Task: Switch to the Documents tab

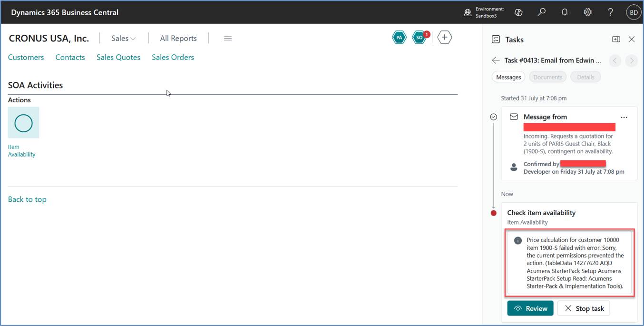Action: (547, 77)
